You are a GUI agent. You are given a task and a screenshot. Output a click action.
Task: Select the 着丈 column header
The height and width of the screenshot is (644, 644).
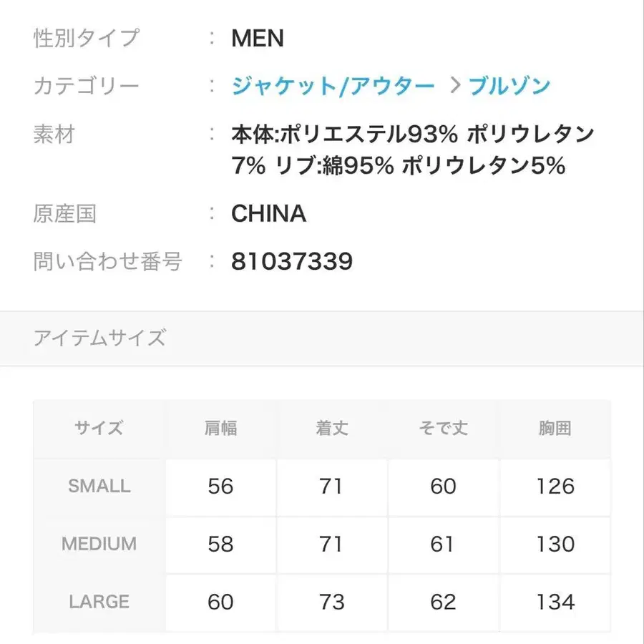tap(331, 428)
